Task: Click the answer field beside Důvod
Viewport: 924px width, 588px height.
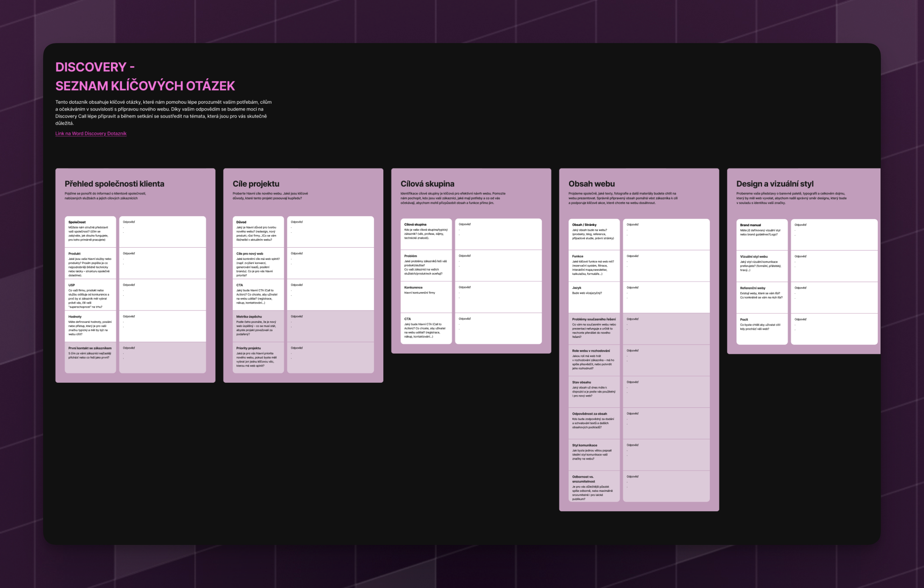Action: 331,232
